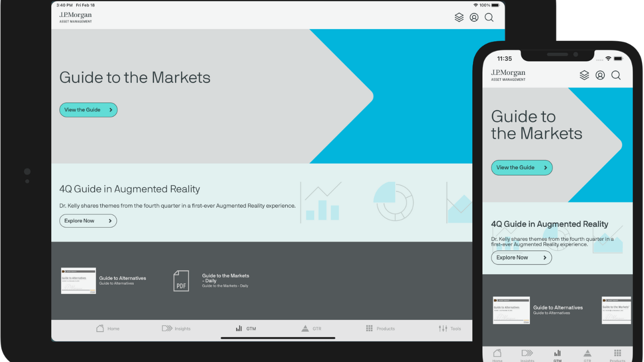The height and width of the screenshot is (362, 644).
Task: Tap the Wi-Fi icon in the tablet status bar
Action: coord(475,5)
